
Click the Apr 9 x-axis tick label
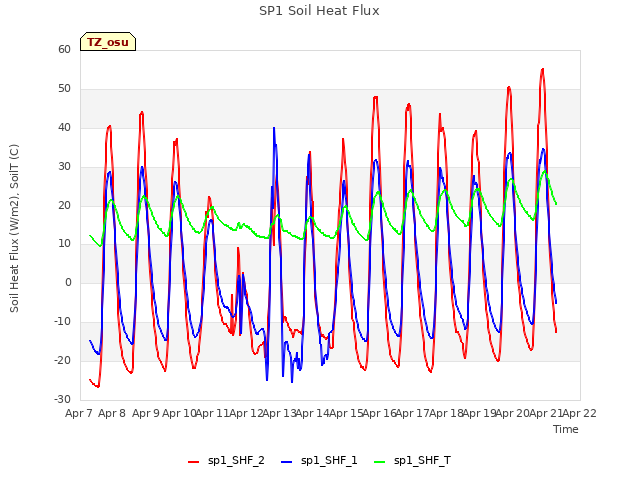coord(146,413)
